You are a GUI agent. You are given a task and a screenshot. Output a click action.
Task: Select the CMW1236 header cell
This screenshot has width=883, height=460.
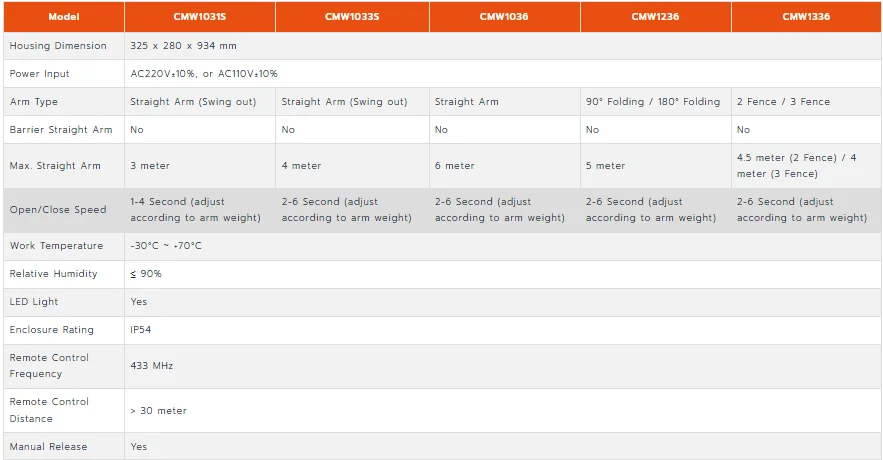655,16
